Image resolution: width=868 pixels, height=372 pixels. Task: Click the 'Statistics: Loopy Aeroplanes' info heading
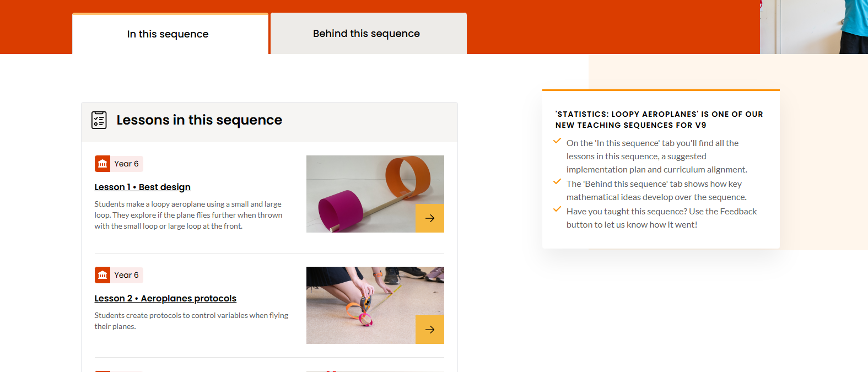[659, 120]
